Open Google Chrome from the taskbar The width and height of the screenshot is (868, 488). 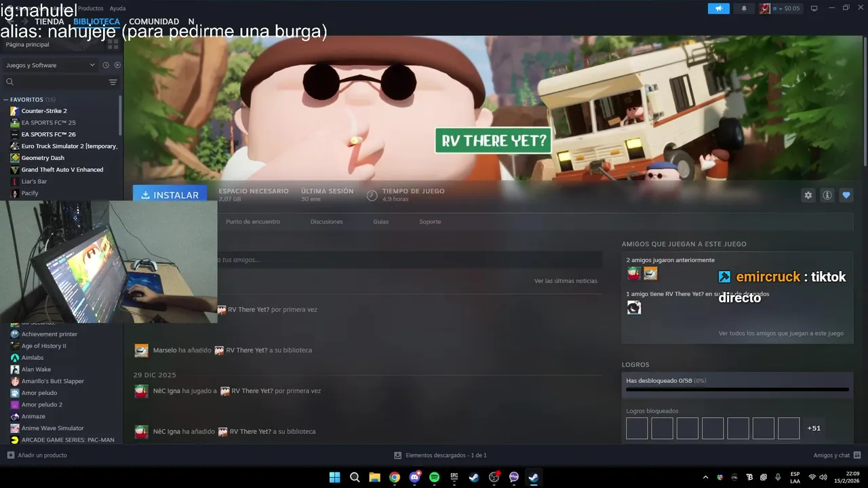[x=395, y=477]
